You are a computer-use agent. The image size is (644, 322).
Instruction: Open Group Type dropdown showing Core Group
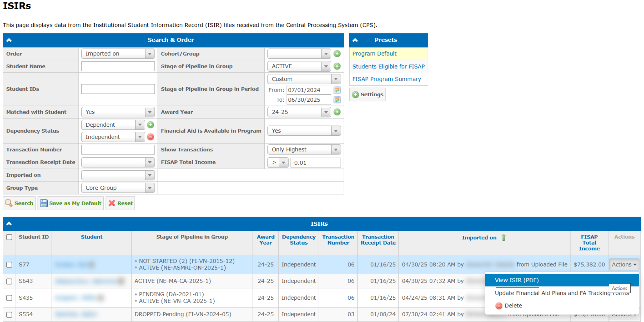pyautogui.click(x=118, y=188)
